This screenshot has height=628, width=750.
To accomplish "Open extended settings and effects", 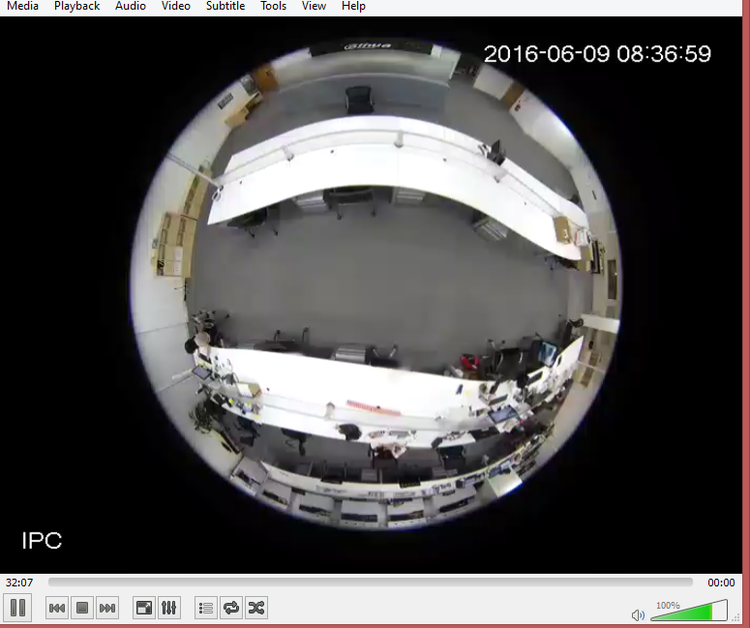I will (169, 608).
